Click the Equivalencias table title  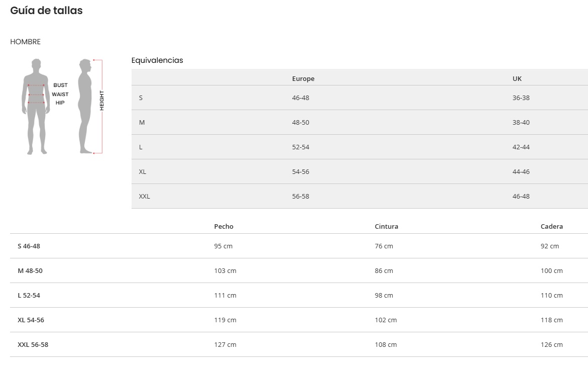pos(157,60)
